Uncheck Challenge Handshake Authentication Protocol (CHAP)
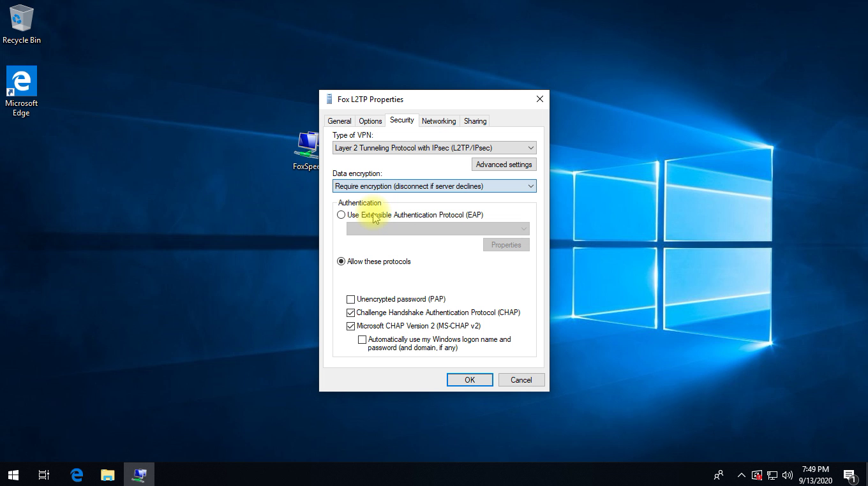 coord(350,313)
